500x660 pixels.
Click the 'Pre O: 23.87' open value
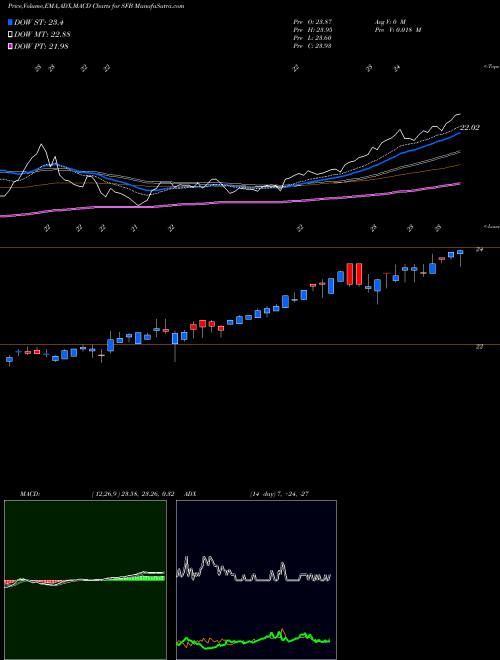pyautogui.click(x=313, y=21)
